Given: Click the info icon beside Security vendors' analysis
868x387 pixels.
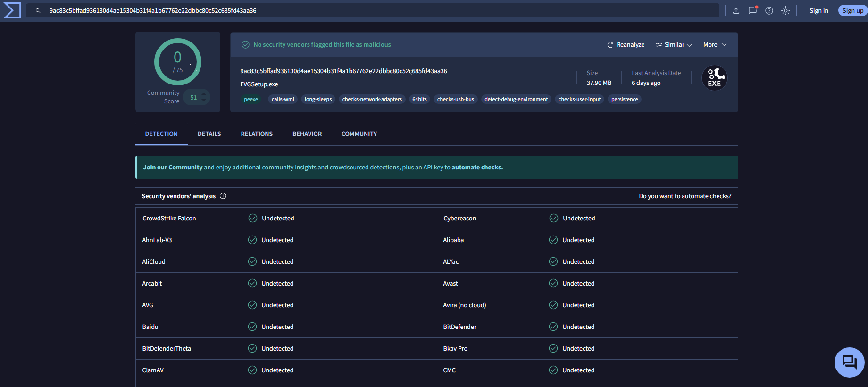Looking at the screenshot, I should point(223,196).
